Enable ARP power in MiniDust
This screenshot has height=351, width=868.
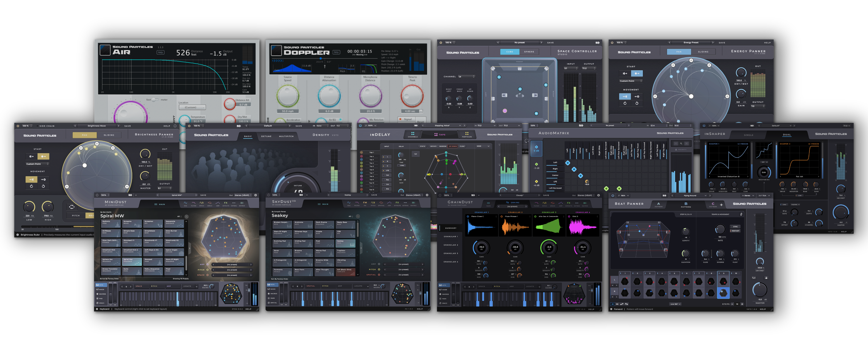[208, 264]
